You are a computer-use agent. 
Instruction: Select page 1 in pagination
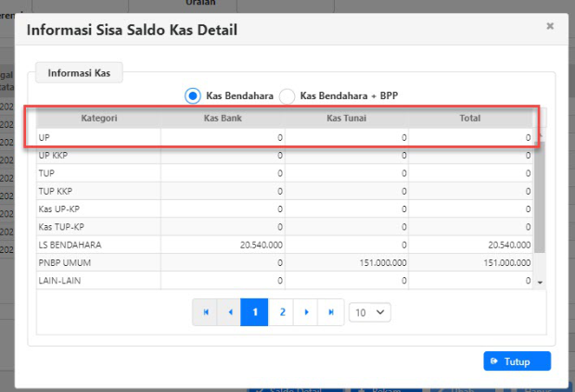pyautogui.click(x=254, y=312)
